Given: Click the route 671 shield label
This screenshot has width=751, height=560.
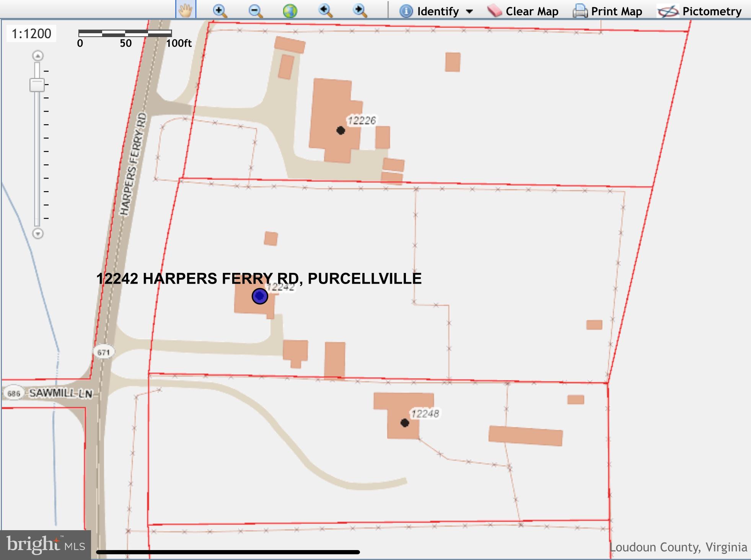Looking at the screenshot, I should point(104,352).
